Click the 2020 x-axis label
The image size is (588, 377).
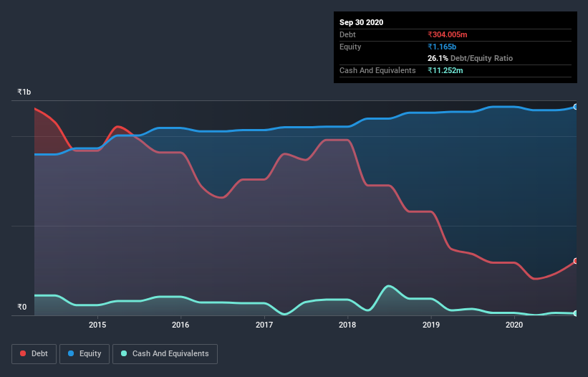[x=514, y=325]
